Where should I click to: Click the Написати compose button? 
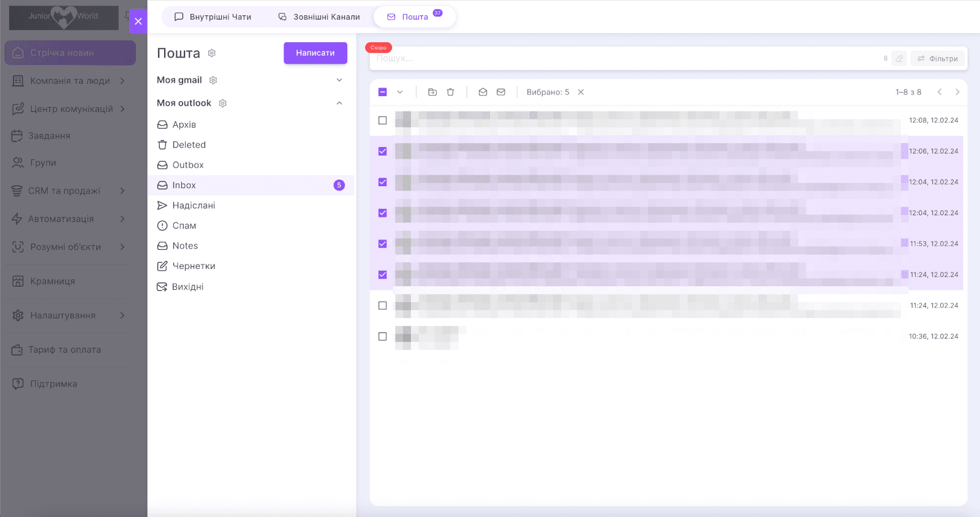[x=315, y=53]
